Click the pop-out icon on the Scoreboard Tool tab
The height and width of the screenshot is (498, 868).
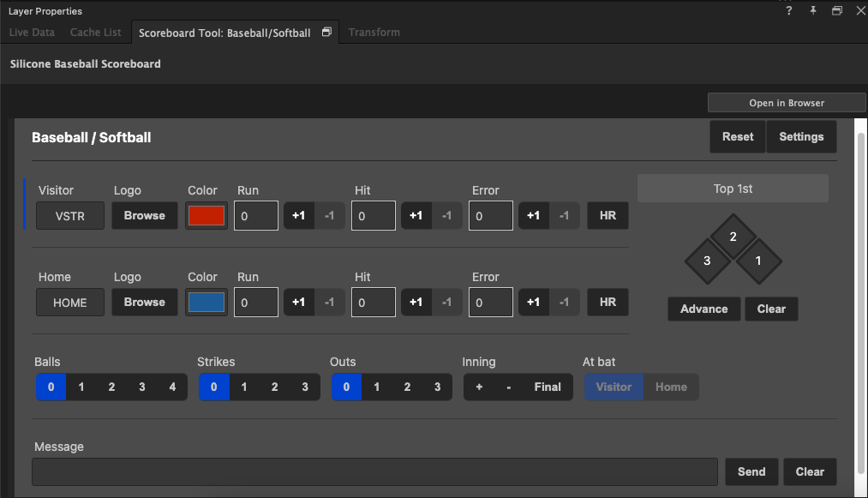[326, 32]
